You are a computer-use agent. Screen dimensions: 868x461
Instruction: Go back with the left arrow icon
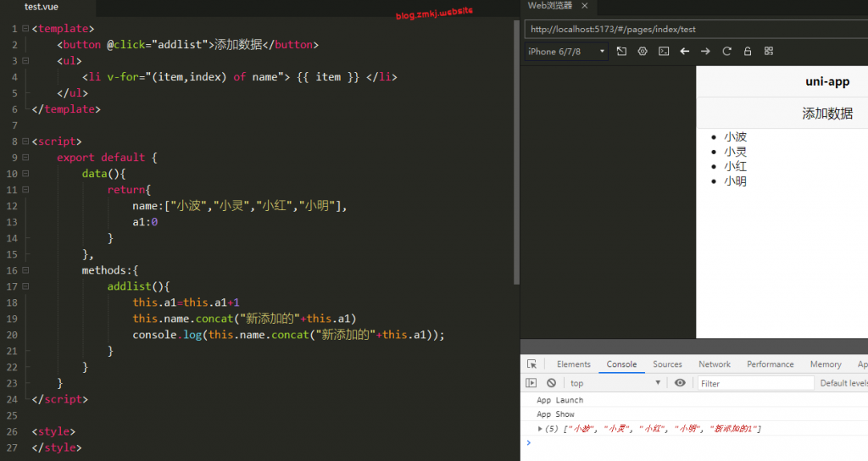pyautogui.click(x=685, y=52)
